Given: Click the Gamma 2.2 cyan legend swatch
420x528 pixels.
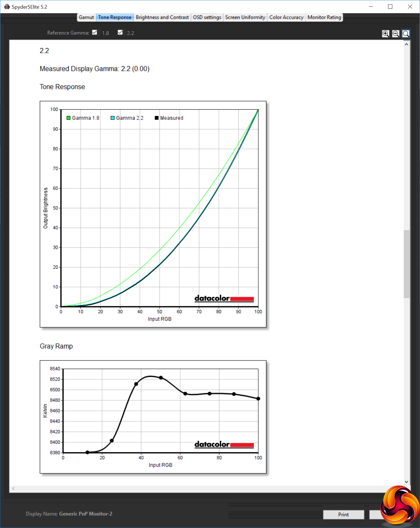Looking at the screenshot, I should [x=112, y=118].
